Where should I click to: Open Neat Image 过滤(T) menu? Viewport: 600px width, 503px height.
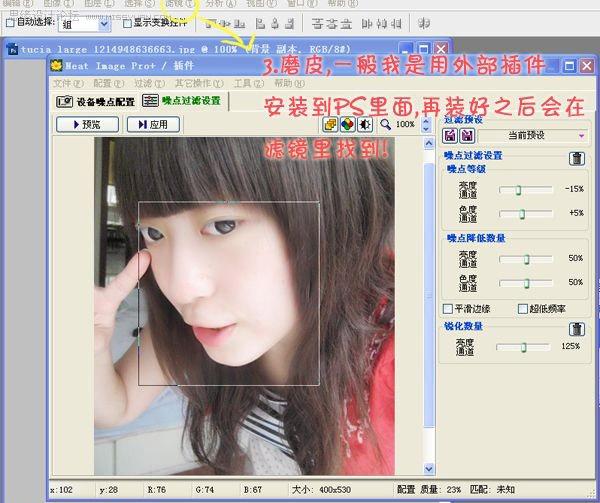pyautogui.click(x=149, y=83)
